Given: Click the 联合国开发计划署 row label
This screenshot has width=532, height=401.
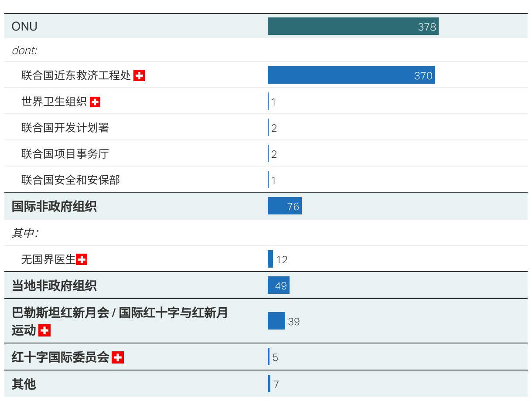Looking at the screenshot, I should click(x=65, y=128).
